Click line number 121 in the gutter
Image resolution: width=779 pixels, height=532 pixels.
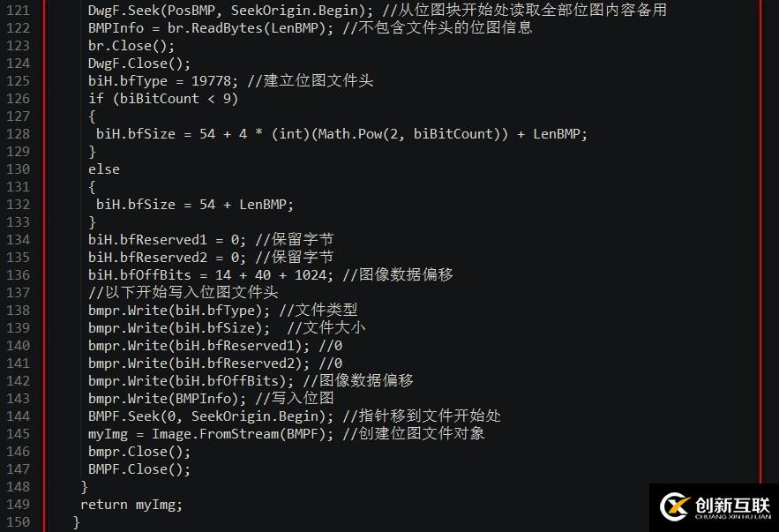18,11
